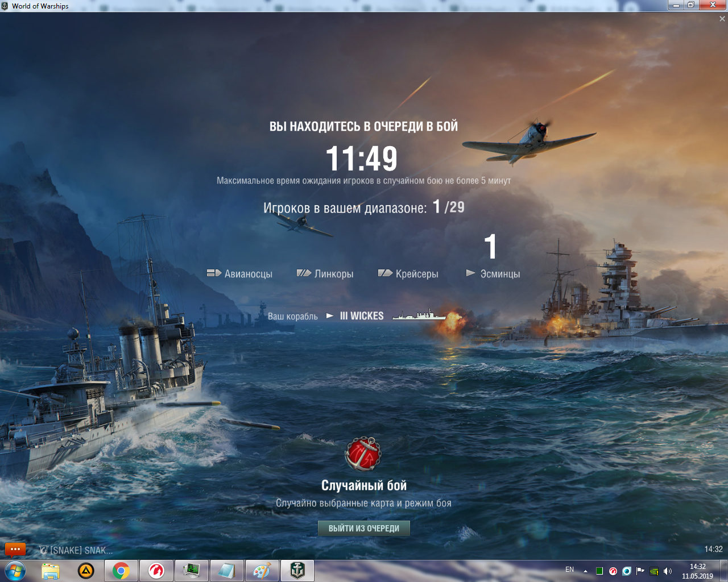The width and height of the screenshot is (728, 582).
Task: Click the Авианосцы label
Action: (x=249, y=274)
